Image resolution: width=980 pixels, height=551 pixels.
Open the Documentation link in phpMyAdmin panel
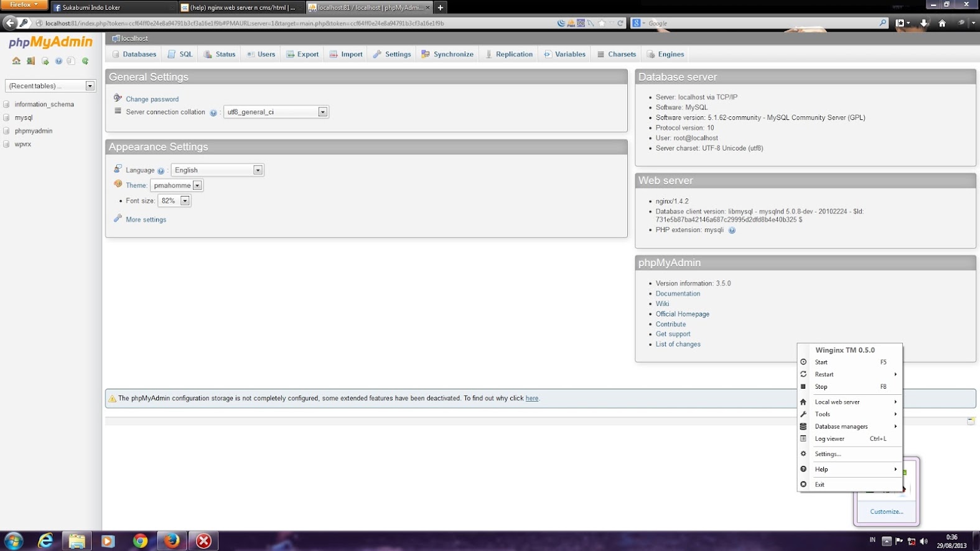click(x=678, y=294)
